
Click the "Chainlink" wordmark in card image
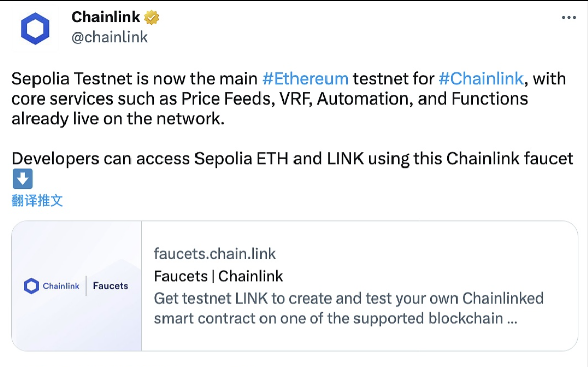[61, 286]
